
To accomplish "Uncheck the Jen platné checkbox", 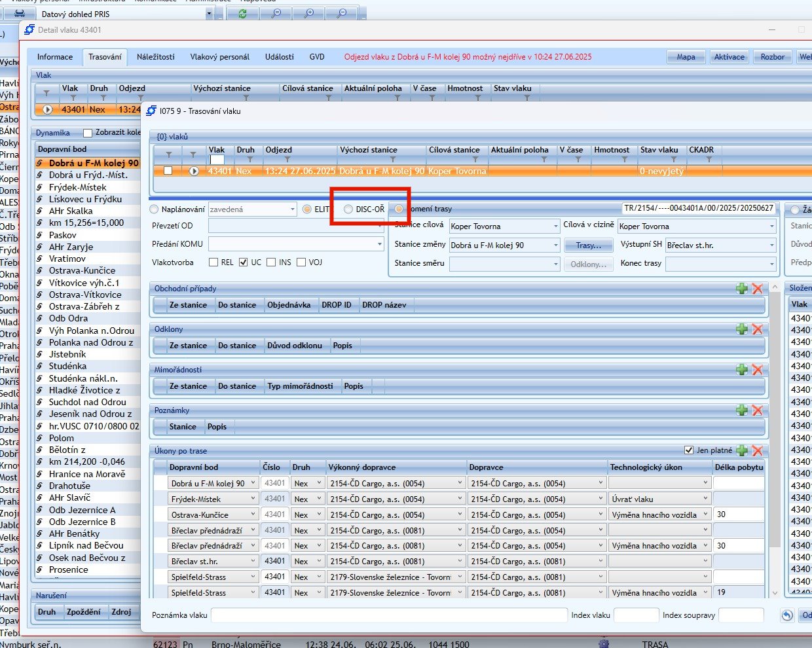I will (x=688, y=450).
